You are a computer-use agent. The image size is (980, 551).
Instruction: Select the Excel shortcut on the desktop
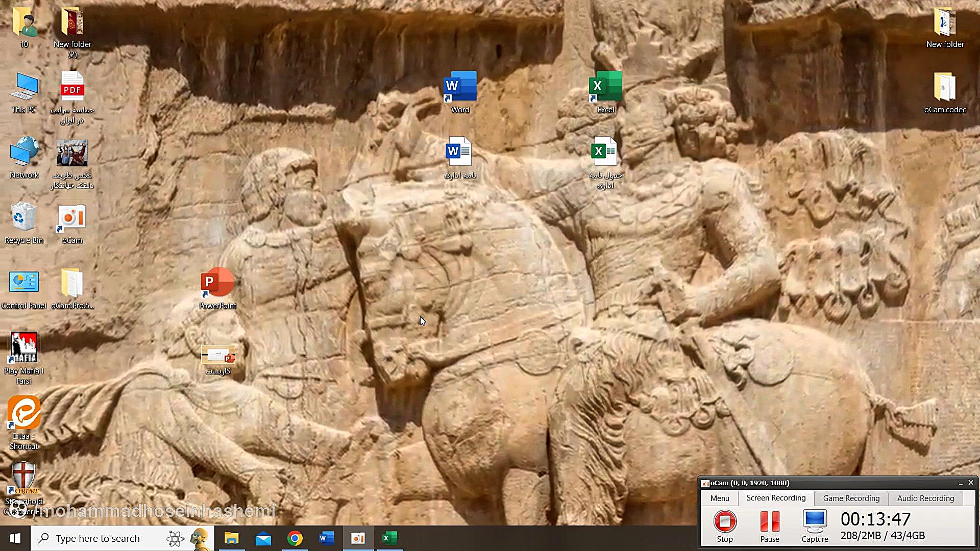605,92
